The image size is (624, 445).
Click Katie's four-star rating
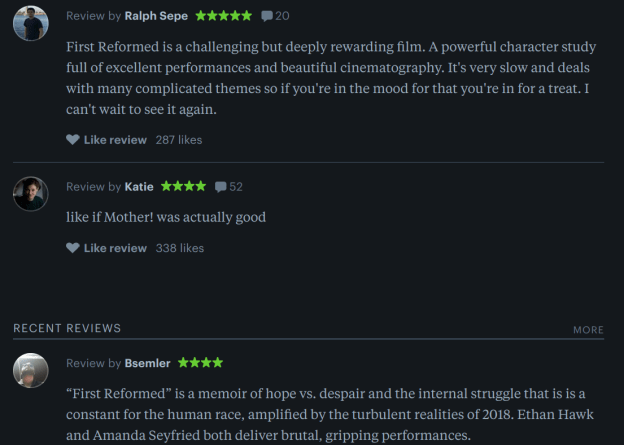183,186
